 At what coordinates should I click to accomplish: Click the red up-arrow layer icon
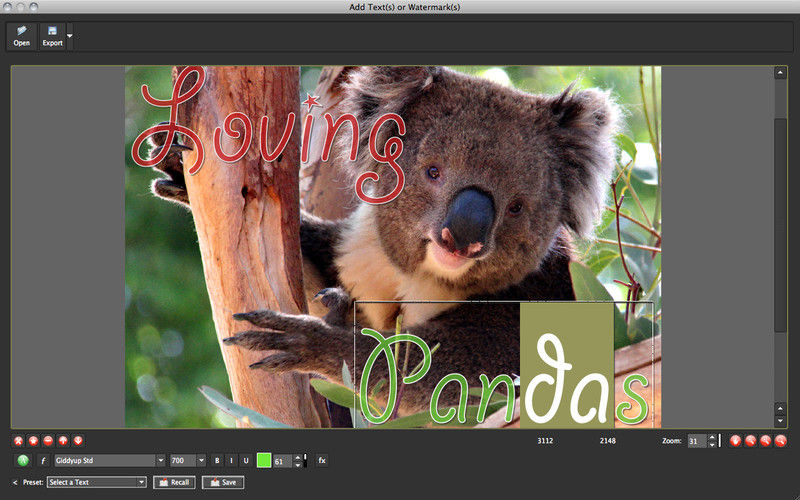[63, 441]
